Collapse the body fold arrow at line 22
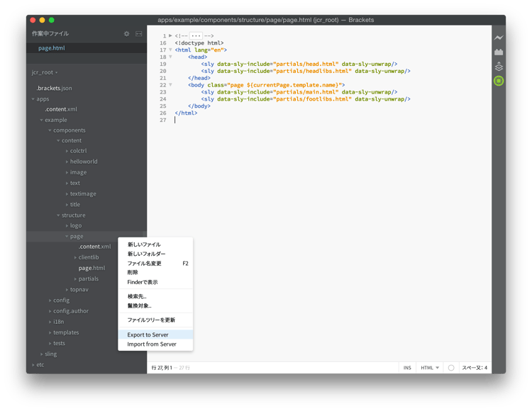Image resolution: width=532 pixels, height=411 pixels. pyautogui.click(x=170, y=85)
